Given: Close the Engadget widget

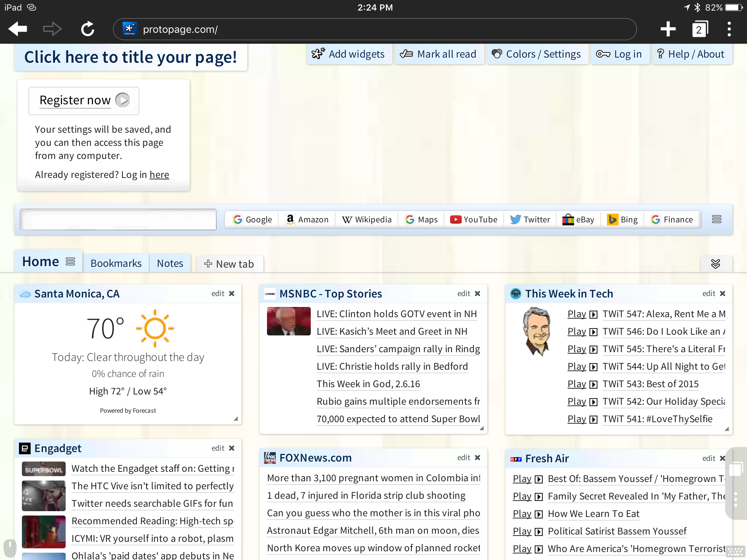Looking at the screenshot, I should click(232, 448).
